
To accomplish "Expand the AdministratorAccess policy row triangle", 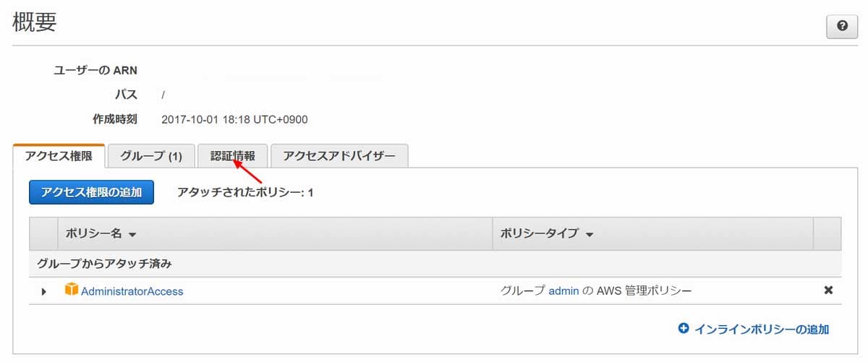I will (x=43, y=291).
